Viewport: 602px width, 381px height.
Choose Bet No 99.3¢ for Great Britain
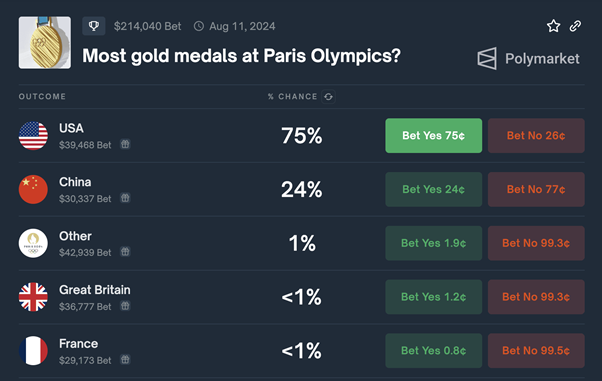(x=536, y=297)
